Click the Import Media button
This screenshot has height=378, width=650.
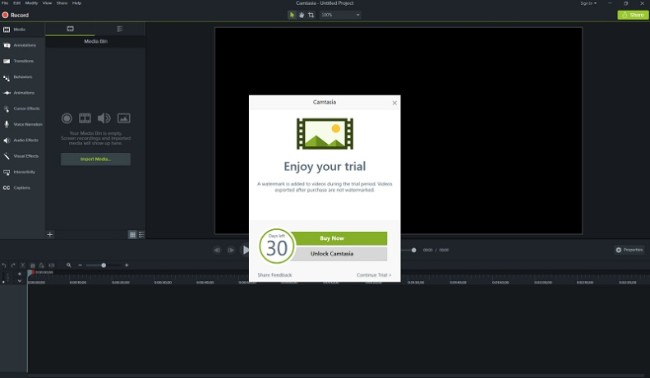pyautogui.click(x=96, y=159)
